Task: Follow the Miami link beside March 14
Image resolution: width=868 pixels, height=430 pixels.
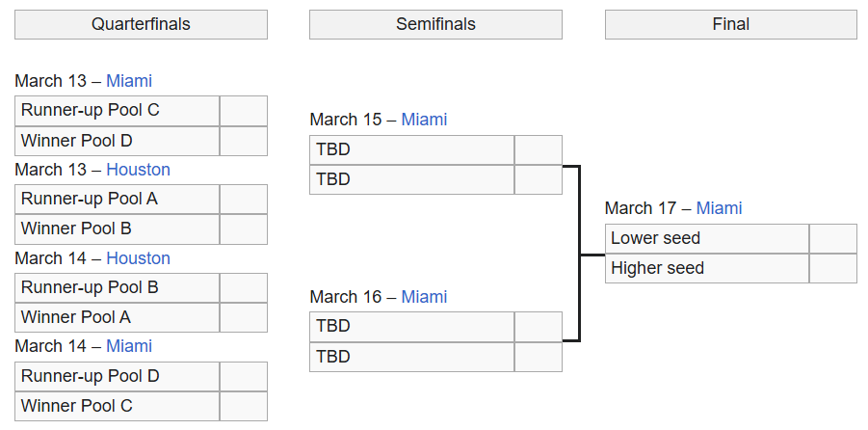Action: pos(129,346)
